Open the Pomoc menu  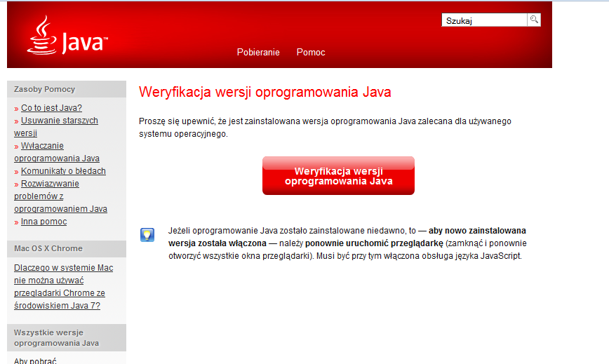pyautogui.click(x=311, y=52)
